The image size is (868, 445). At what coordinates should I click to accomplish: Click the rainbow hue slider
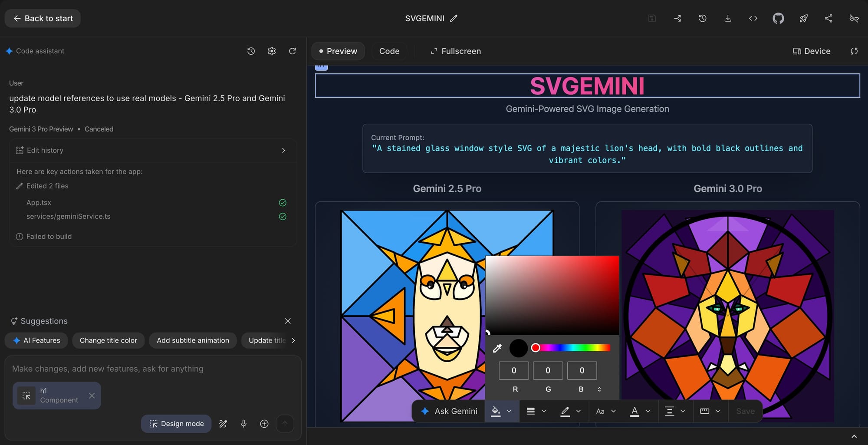(x=571, y=347)
